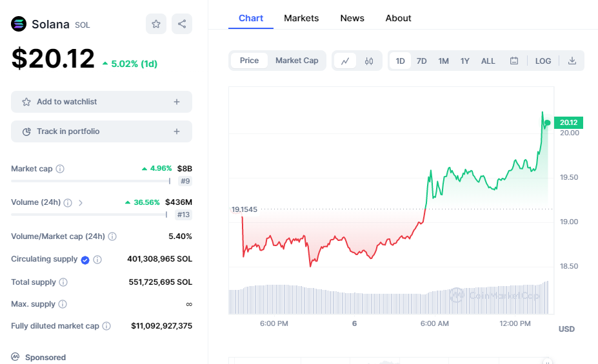Open the Chart tab
This screenshot has height=364, width=598.
(x=250, y=18)
